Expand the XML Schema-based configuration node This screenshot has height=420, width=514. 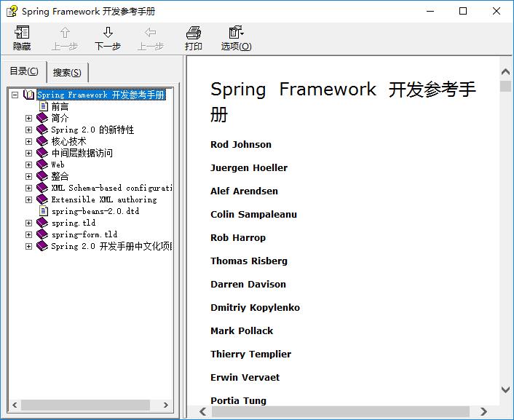tap(29, 188)
